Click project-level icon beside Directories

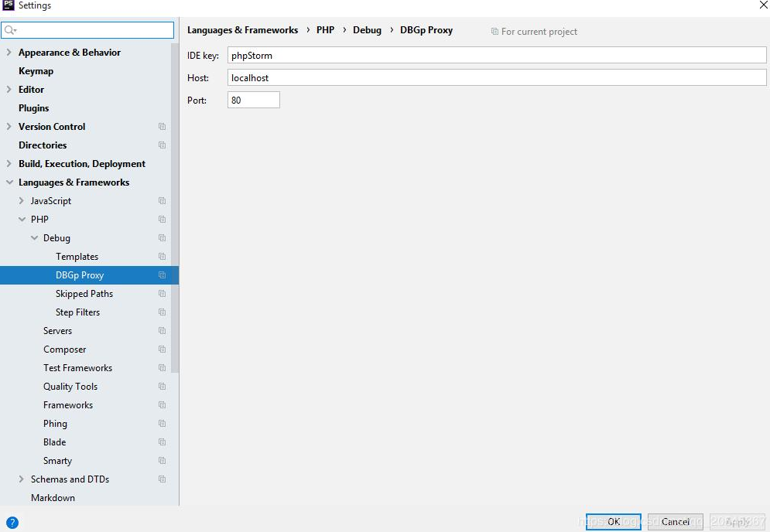162,145
